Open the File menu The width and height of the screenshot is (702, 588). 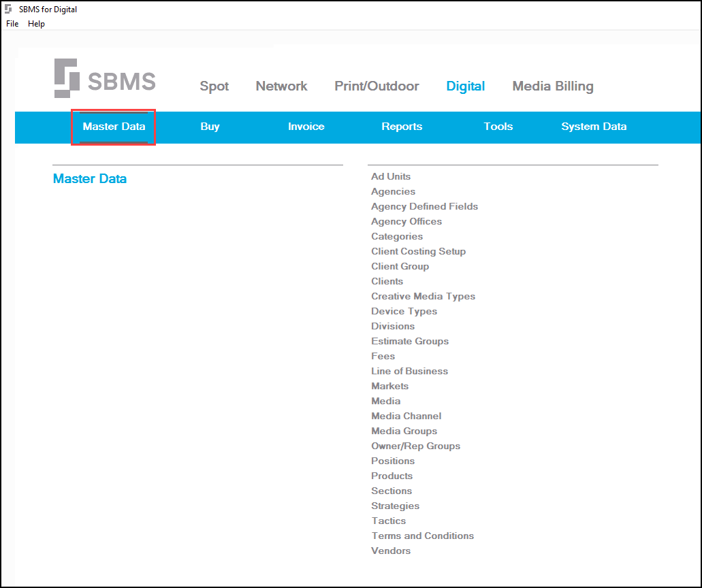tap(12, 24)
